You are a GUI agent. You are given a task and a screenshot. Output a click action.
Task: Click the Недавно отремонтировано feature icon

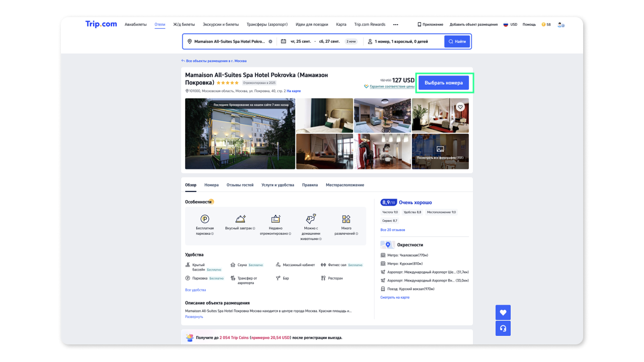(x=276, y=219)
